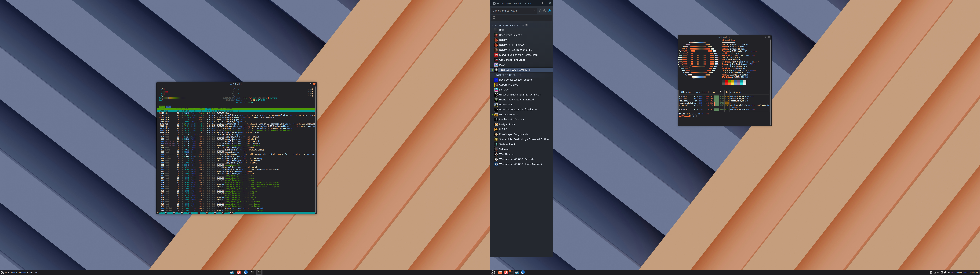Viewport: 980px width, 275px height.
Task: Open the Steam menu
Action: pyautogui.click(x=500, y=3)
